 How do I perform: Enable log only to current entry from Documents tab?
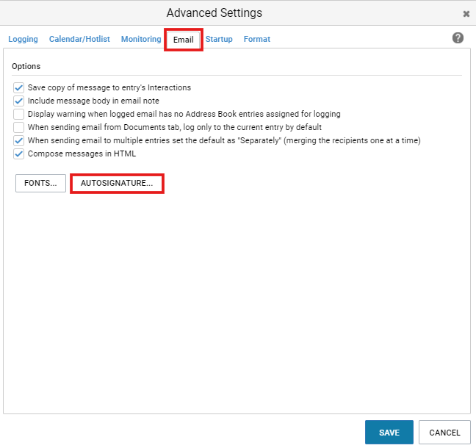click(x=19, y=127)
